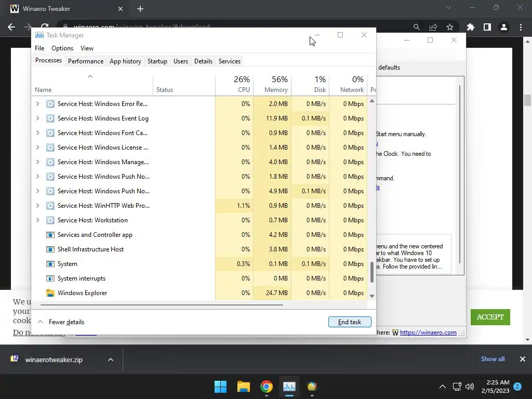The image size is (532, 399).
Task: Sort processes by Memory column header
Action: pos(272,84)
